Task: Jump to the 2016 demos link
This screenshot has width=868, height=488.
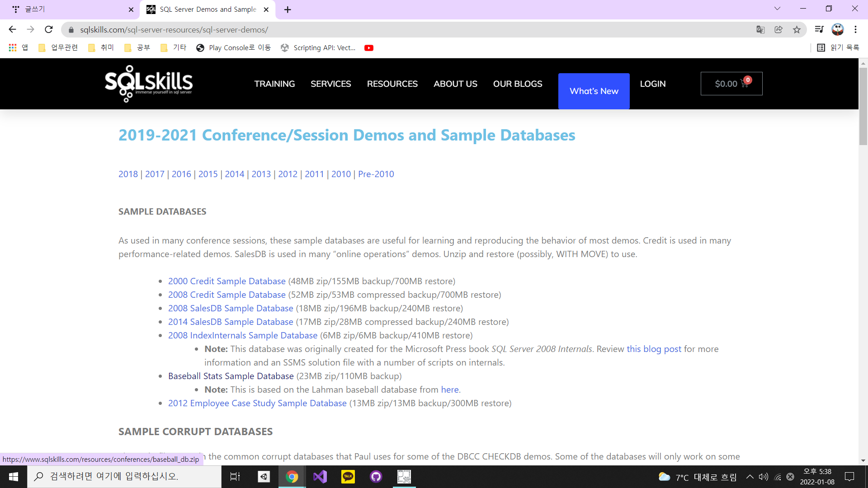Action: tap(181, 174)
